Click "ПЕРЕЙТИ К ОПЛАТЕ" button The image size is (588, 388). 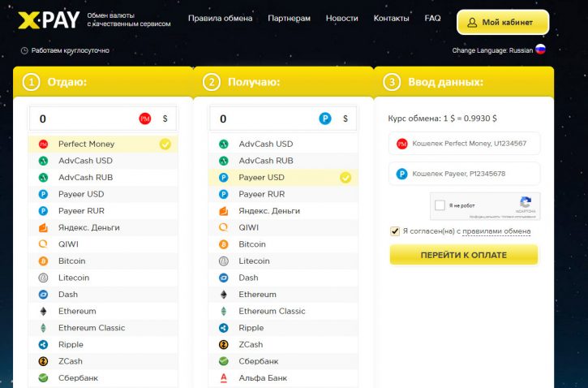(464, 255)
